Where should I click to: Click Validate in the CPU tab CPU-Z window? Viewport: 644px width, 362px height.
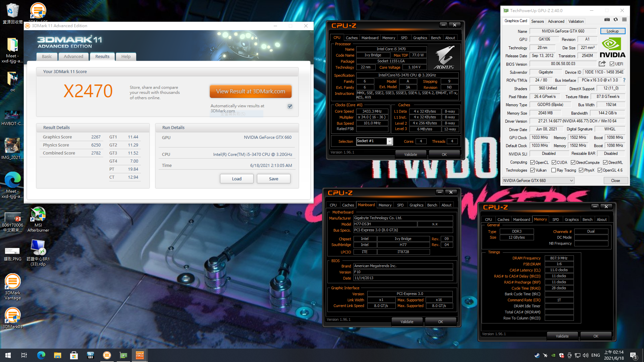(x=411, y=155)
